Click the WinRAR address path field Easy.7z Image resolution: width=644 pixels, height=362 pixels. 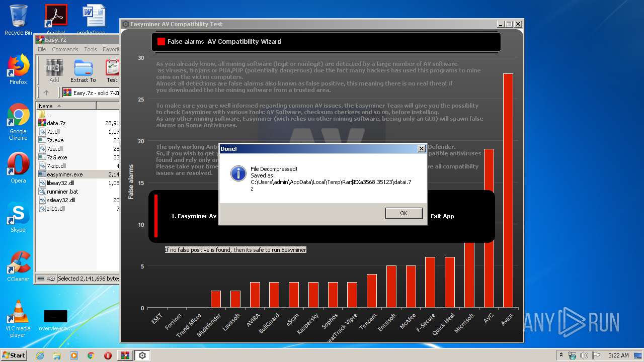point(91,93)
